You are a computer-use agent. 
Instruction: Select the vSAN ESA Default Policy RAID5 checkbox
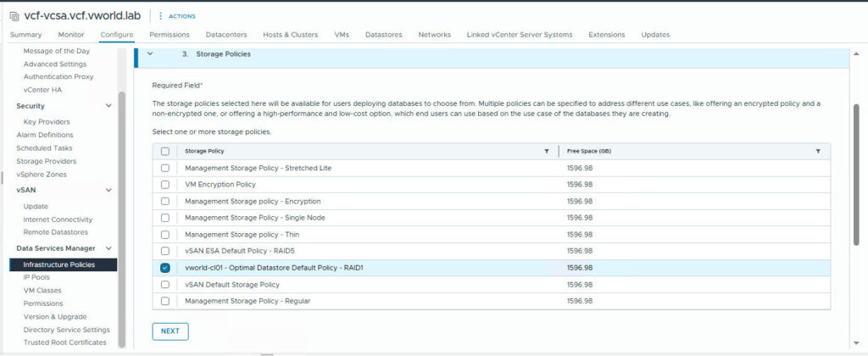click(x=165, y=251)
